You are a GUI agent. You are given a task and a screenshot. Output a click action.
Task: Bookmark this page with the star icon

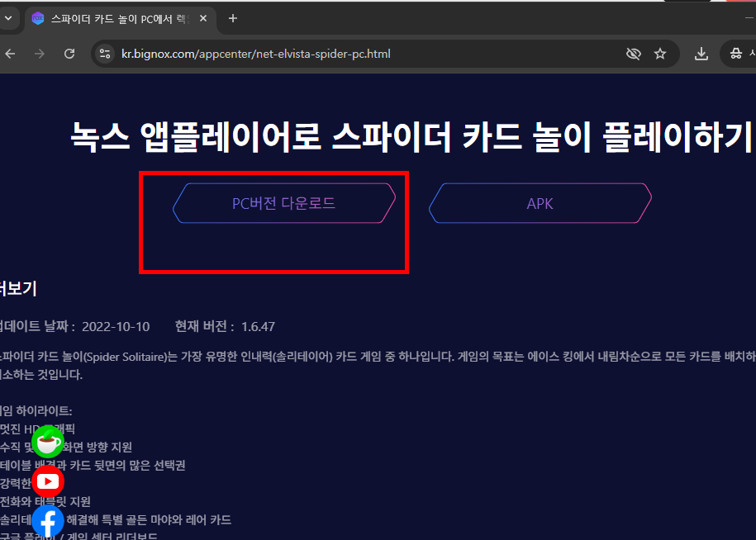tap(660, 53)
